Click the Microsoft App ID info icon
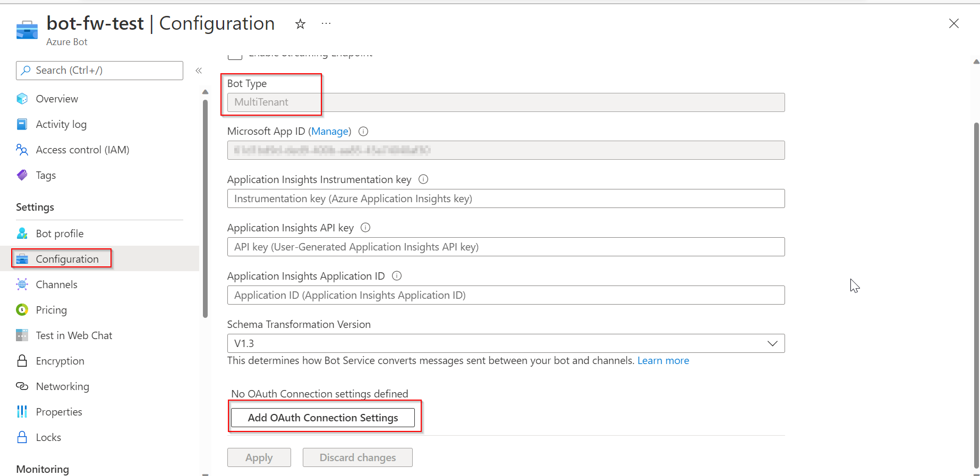This screenshot has height=476, width=980. click(363, 132)
